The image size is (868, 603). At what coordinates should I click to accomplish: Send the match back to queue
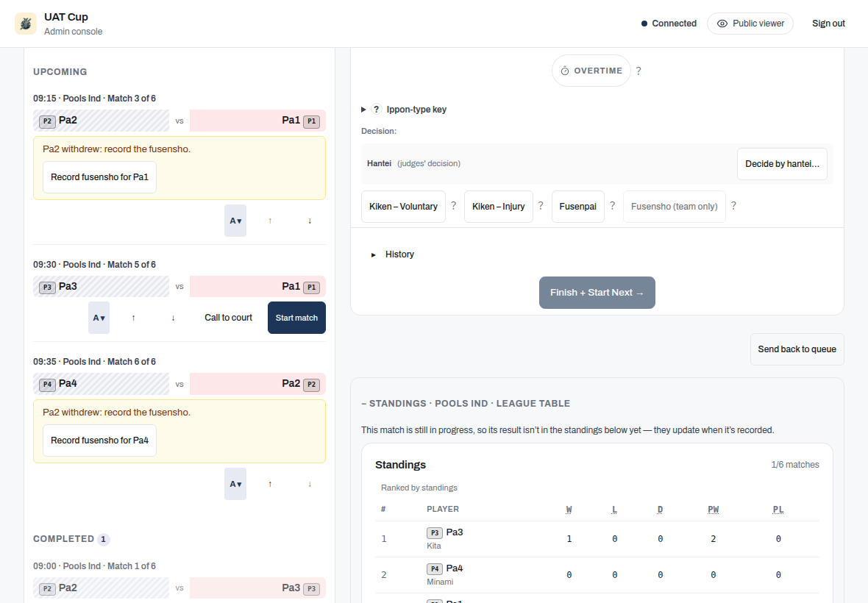[797, 349]
